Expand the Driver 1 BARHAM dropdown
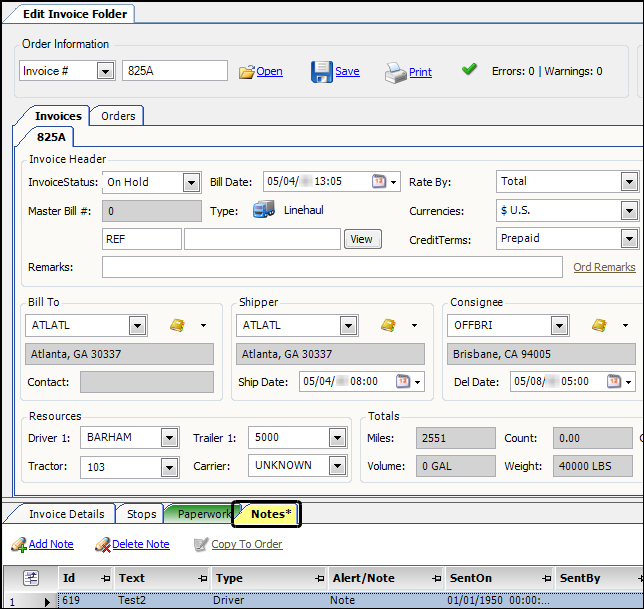Image resolution: width=644 pixels, height=609 pixels. (169, 438)
